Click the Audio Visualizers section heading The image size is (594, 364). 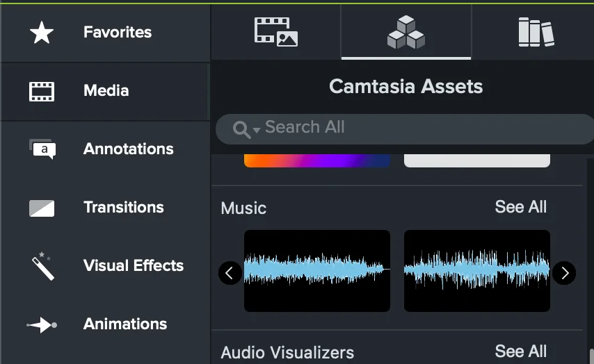(287, 353)
